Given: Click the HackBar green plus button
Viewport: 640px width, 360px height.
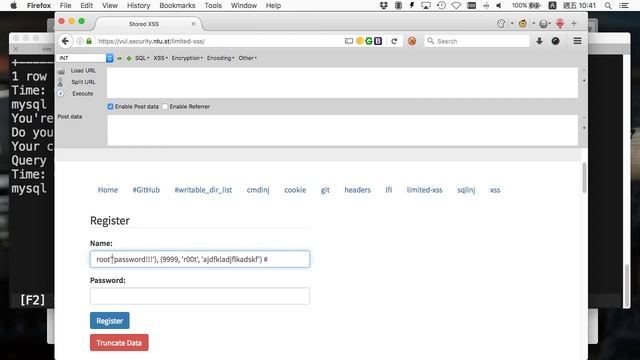Looking at the screenshot, I should [x=129, y=58].
